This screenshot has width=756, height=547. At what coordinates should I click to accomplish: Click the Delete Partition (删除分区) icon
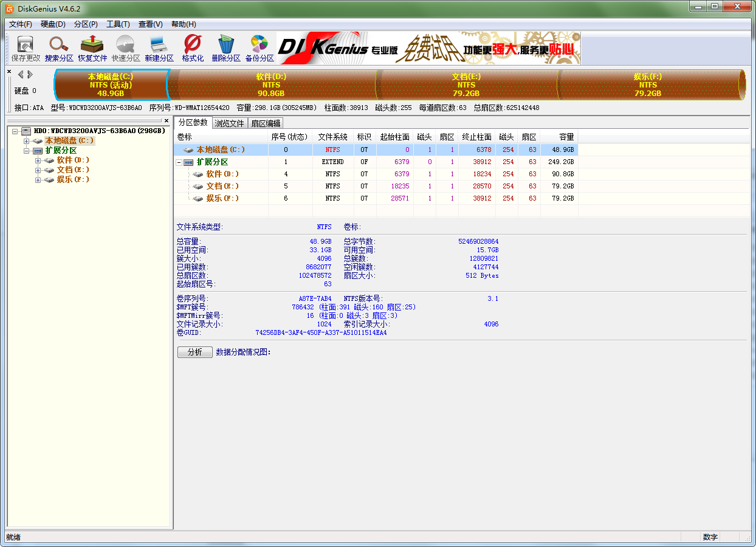tap(226, 48)
